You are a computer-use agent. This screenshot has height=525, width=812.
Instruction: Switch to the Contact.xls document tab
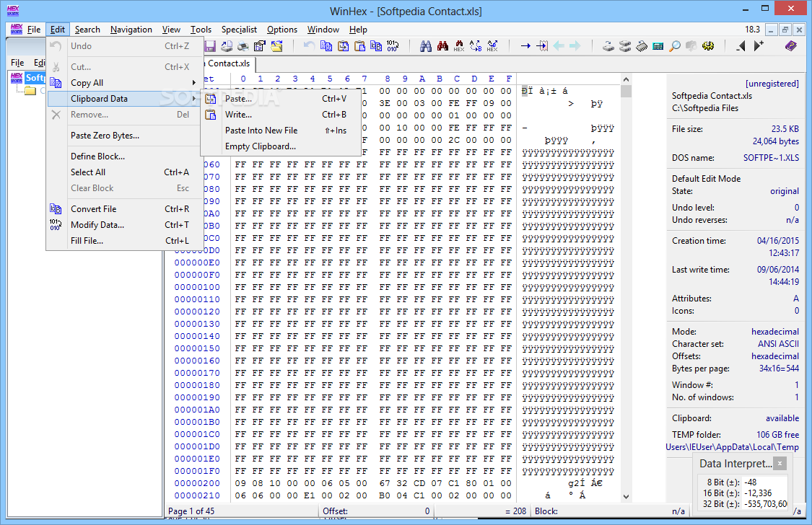click(x=228, y=63)
